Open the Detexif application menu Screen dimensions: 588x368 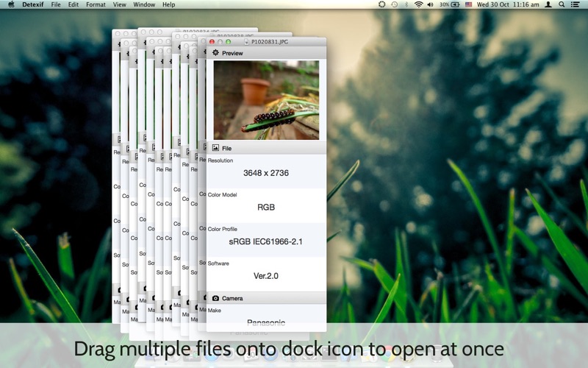point(32,4)
